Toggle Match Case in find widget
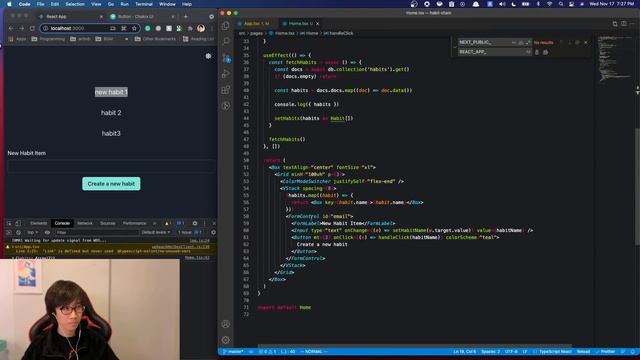 click(x=514, y=42)
